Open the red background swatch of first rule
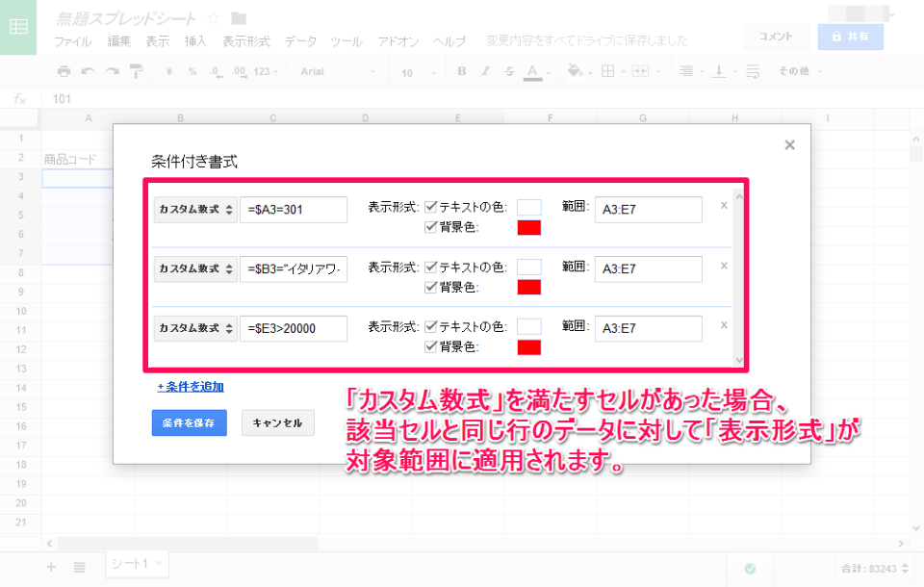Viewport: 924px width, 587px height. pos(529,228)
